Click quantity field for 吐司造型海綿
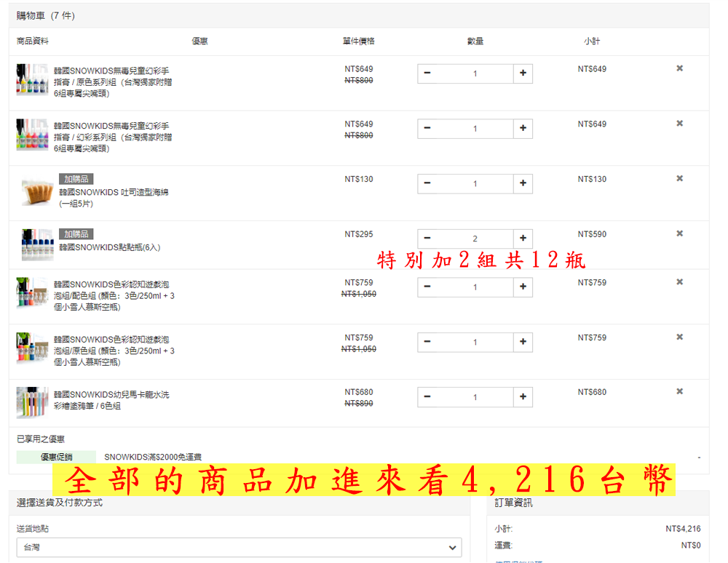The width and height of the screenshot is (728, 563). point(475,183)
